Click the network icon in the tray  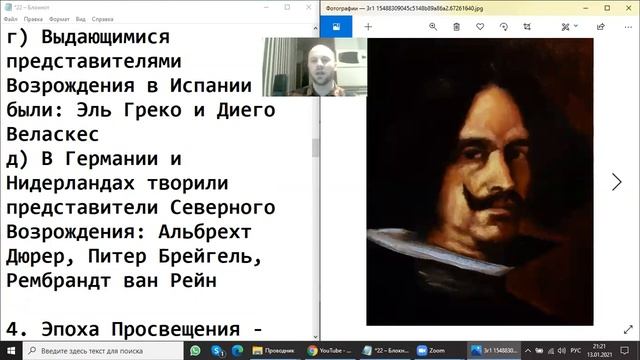(x=551, y=351)
